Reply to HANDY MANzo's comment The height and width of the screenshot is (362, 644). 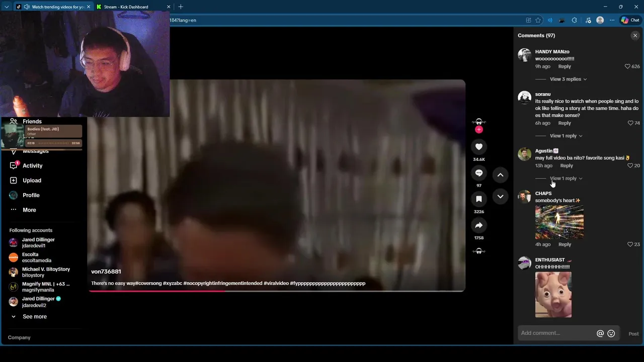pyautogui.click(x=565, y=66)
